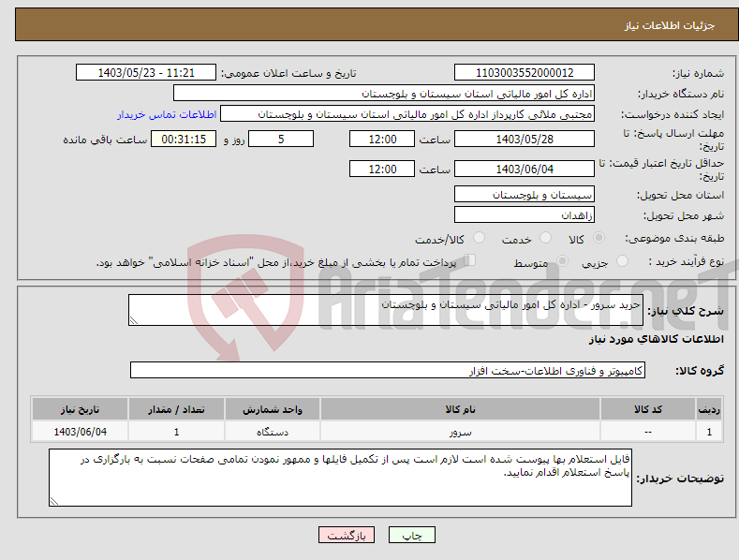Screen dimensions: 739x560
Task: Click the جزئیات اطلاعات نیاز header title
Action: coord(670,25)
